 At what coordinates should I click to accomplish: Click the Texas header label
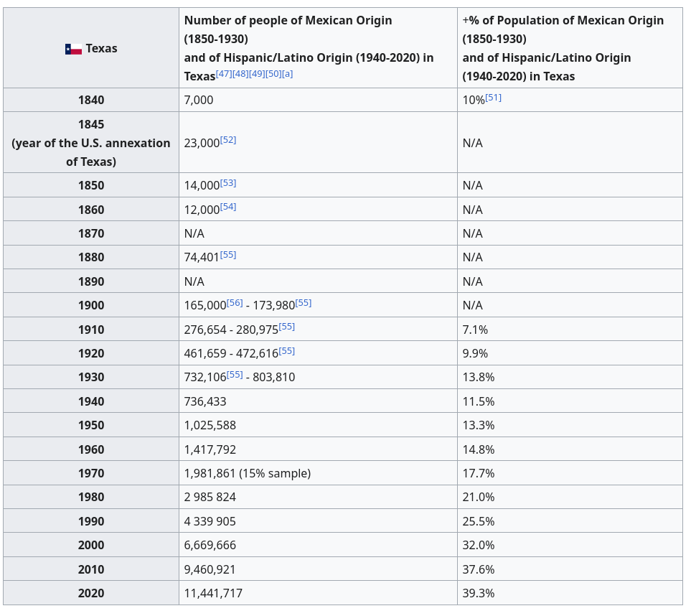pos(101,49)
